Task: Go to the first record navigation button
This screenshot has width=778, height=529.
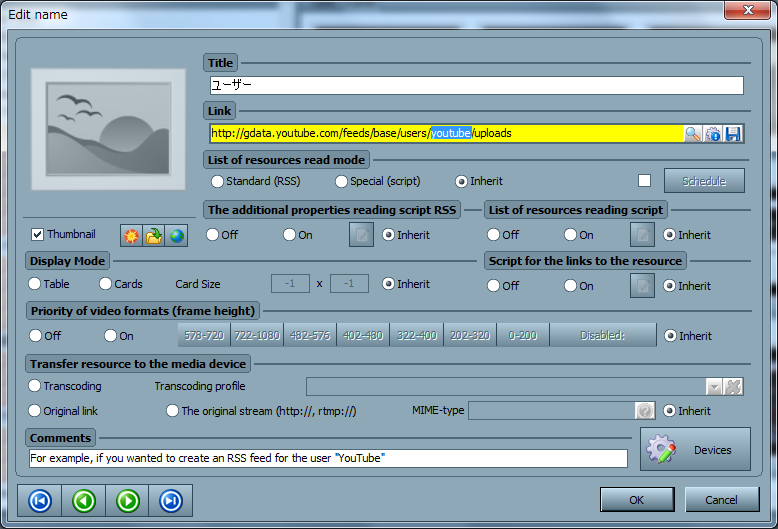Action: click(x=40, y=501)
